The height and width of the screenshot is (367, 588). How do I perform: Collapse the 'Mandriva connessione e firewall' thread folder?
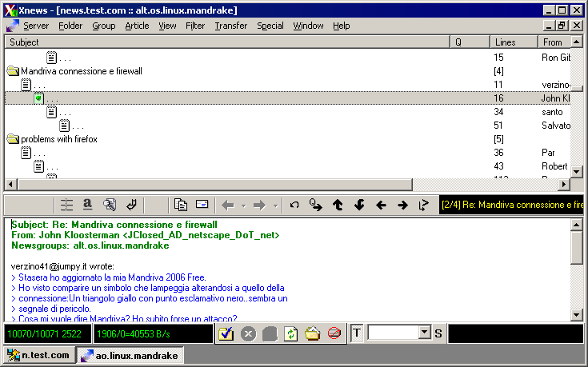coord(13,71)
